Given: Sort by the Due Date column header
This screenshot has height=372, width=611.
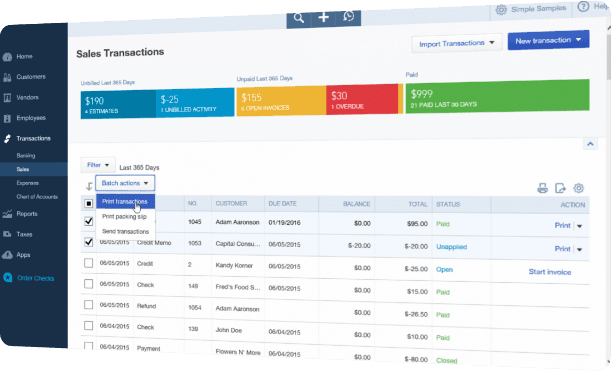Looking at the screenshot, I should coord(282,203).
